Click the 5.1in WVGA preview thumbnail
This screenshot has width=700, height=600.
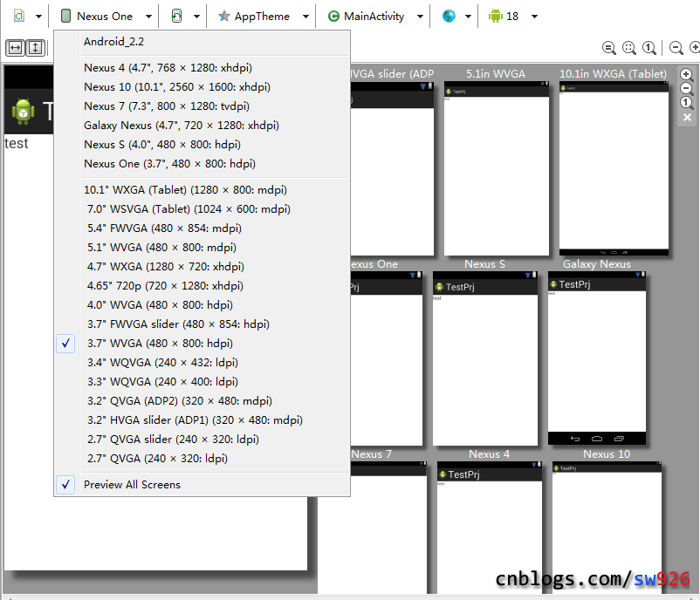coord(497,168)
